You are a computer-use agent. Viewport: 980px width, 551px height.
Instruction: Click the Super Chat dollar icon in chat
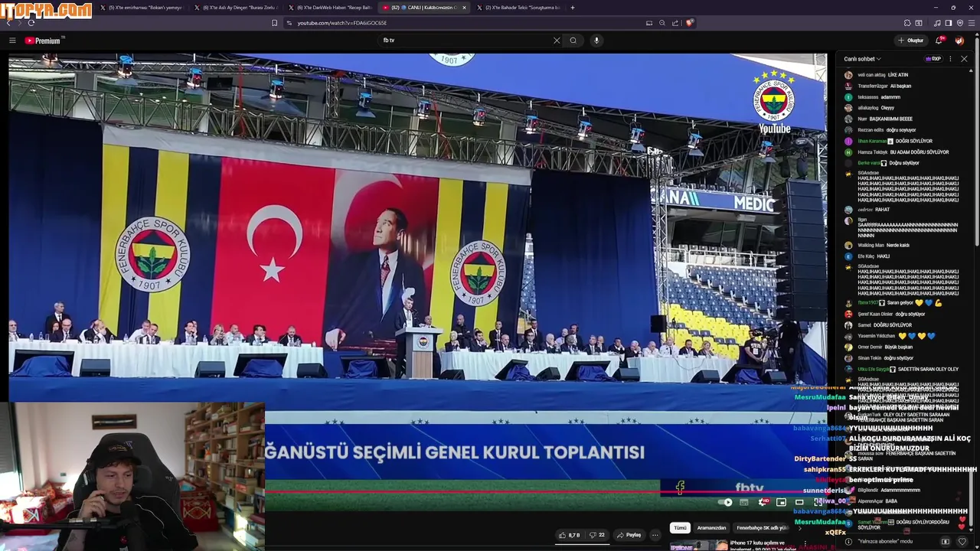coord(946,542)
